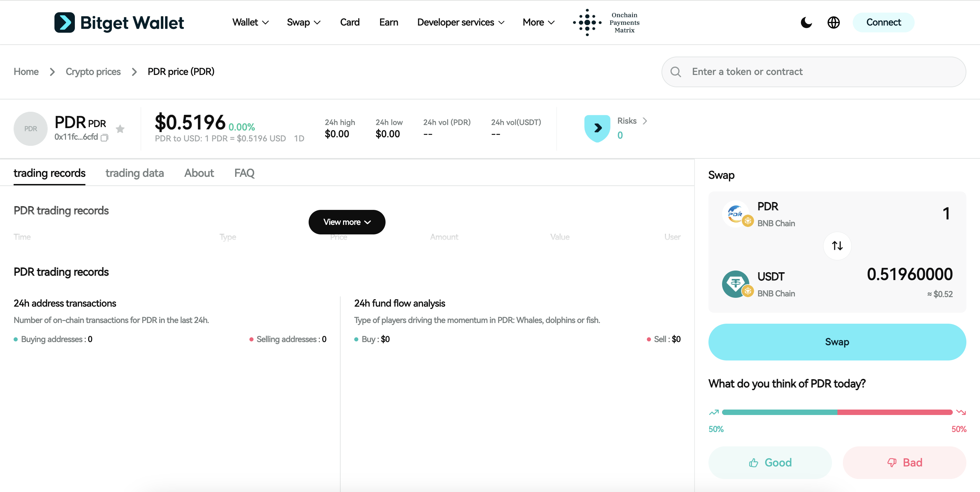This screenshot has width=980, height=492.
Task: Toggle dark mode with the moon icon
Action: click(806, 22)
